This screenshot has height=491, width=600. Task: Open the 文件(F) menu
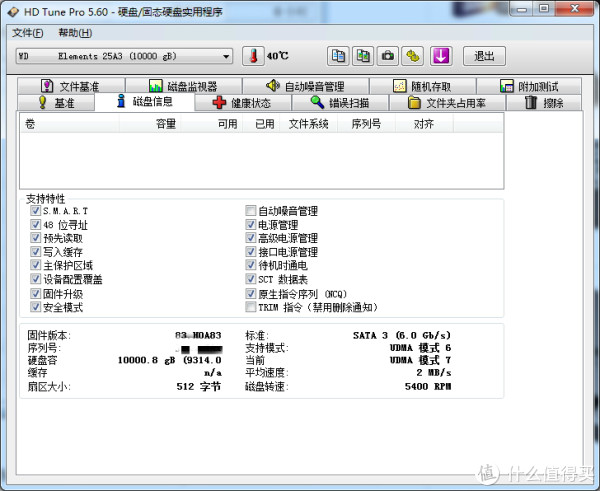tap(28, 33)
